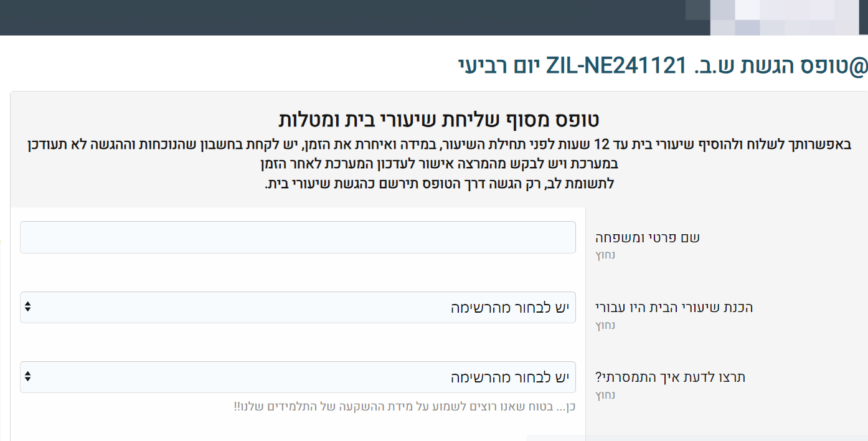Click the 'הכנת שיעורי הבית היו עבורי' label
868x441 pixels.
[x=674, y=308]
